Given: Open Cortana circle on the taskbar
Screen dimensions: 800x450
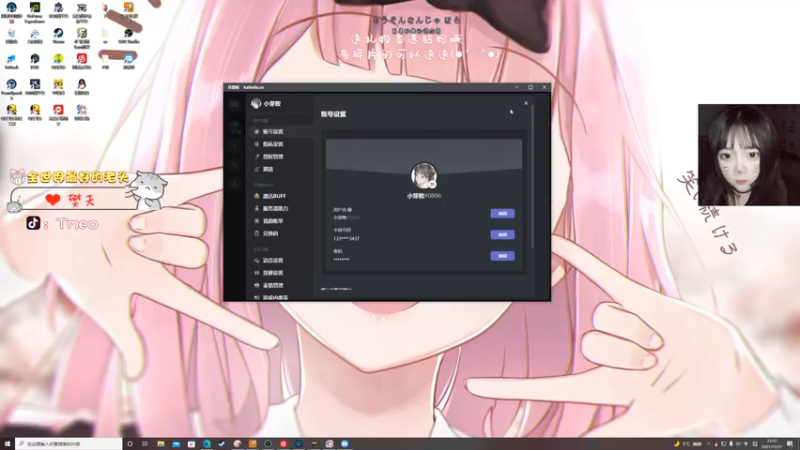Looking at the screenshot, I should tap(130, 444).
